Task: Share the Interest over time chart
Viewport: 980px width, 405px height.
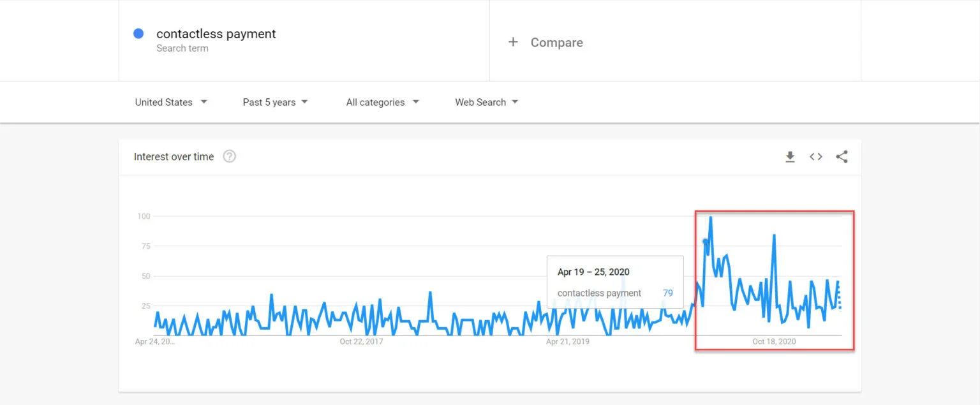Action: 842,156
